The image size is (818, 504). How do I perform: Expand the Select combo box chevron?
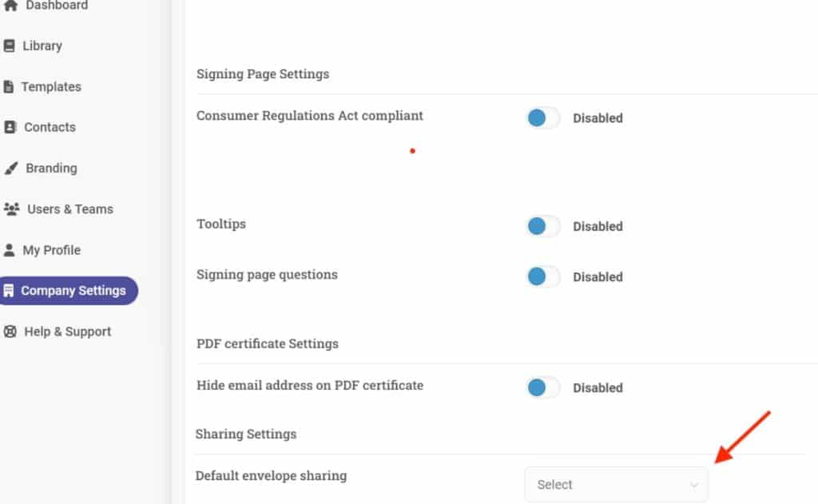(x=694, y=484)
